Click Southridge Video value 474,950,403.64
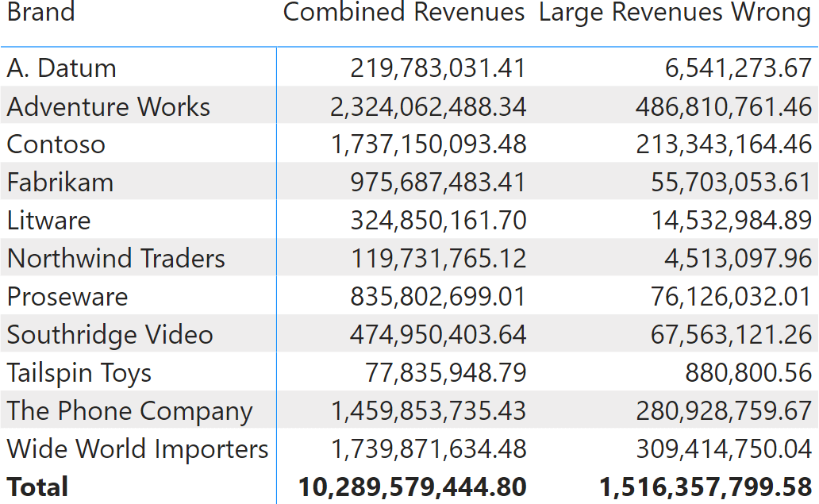819x504 pixels. (x=438, y=335)
